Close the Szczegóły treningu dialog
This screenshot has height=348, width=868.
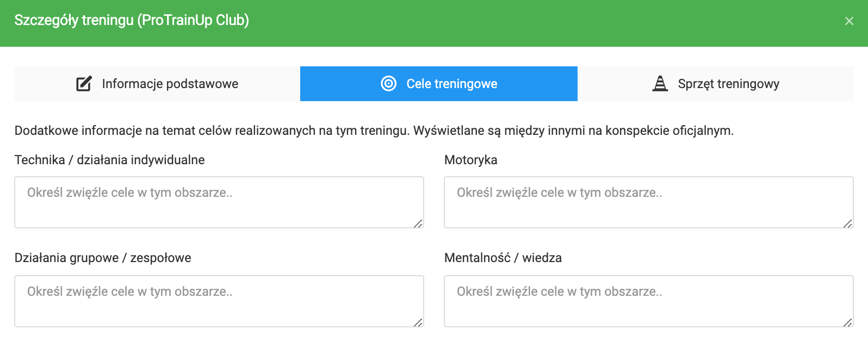click(x=848, y=21)
